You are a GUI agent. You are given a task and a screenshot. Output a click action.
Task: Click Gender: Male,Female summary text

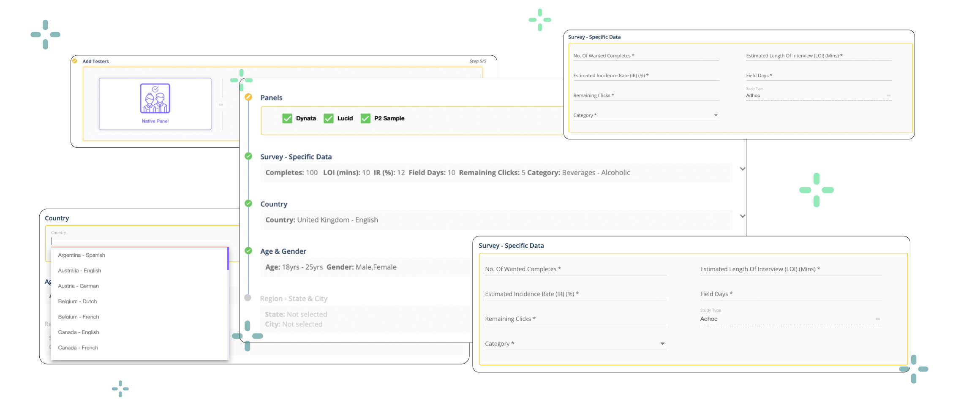click(x=362, y=267)
